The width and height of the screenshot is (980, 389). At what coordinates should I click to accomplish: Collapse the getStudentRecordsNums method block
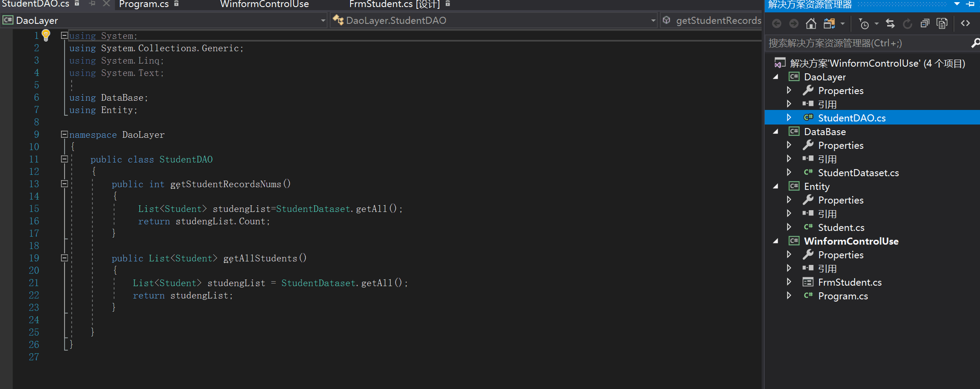(64, 184)
